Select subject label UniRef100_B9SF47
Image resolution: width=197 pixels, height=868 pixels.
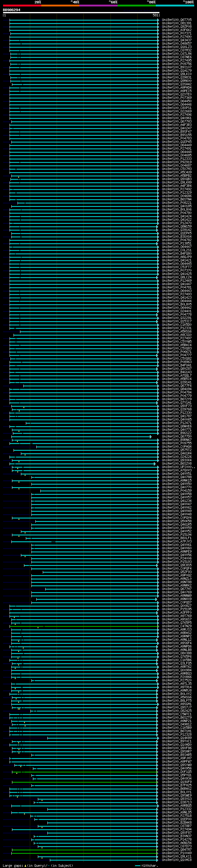(176, 131)
